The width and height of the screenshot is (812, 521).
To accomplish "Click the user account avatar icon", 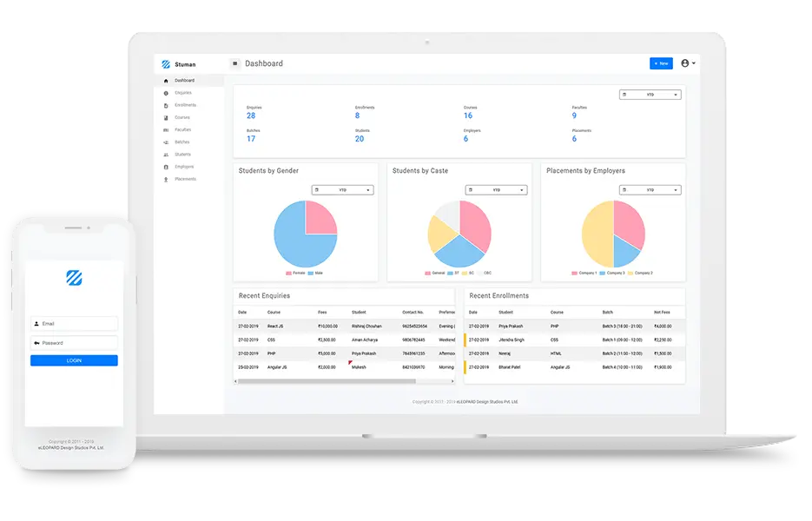I will (686, 63).
